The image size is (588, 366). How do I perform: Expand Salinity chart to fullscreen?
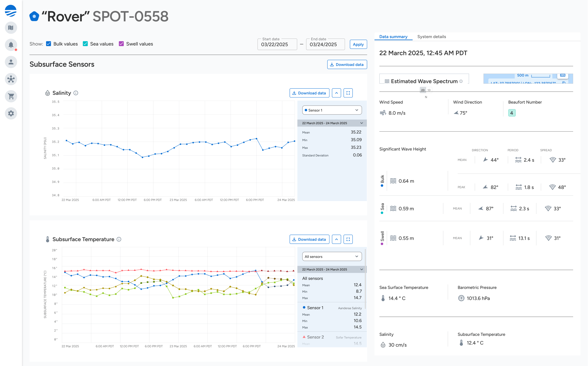point(348,93)
